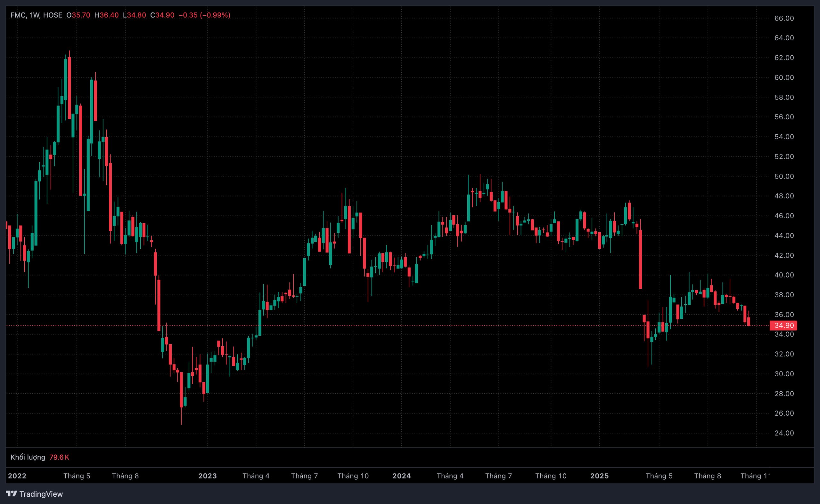Click the low price value L34.80
820x504 pixels.
coord(135,15)
